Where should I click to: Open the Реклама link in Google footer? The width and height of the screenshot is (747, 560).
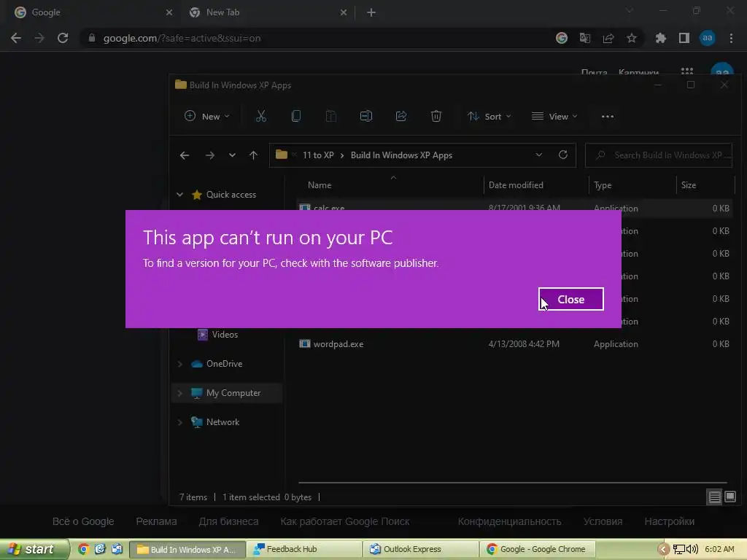(x=156, y=521)
